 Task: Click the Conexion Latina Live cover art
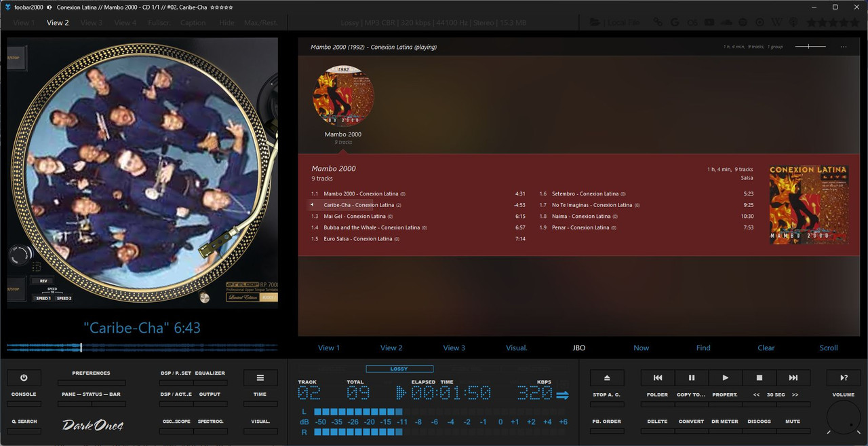pos(809,204)
